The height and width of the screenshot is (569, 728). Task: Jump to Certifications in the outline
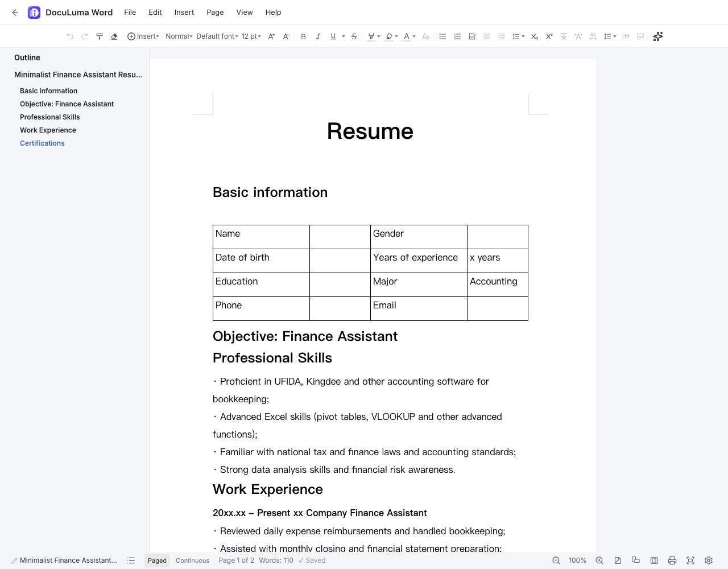pyautogui.click(x=42, y=143)
